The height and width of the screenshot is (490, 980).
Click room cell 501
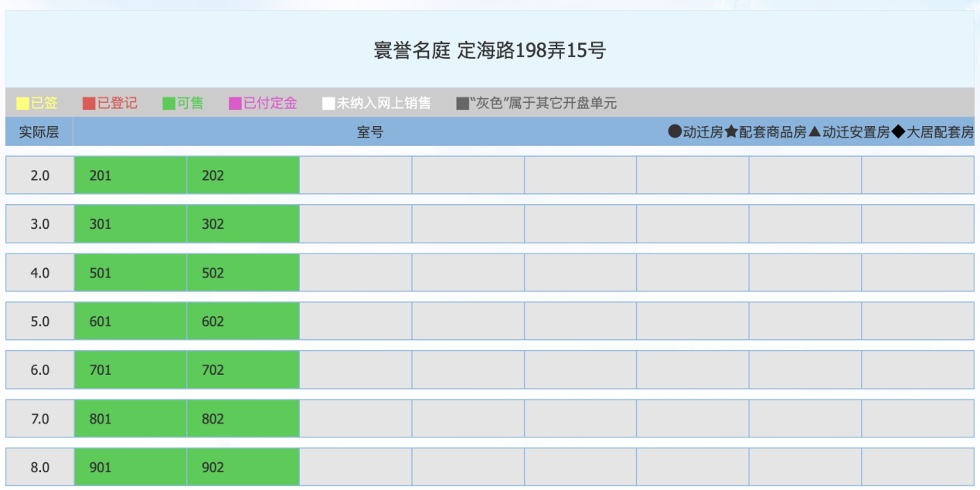coord(131,273)
